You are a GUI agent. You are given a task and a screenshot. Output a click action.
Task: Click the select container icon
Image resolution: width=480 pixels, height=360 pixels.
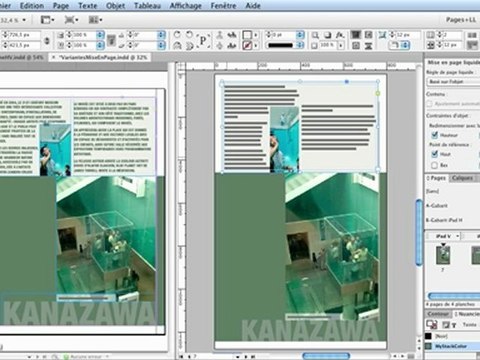coord(220,35)
